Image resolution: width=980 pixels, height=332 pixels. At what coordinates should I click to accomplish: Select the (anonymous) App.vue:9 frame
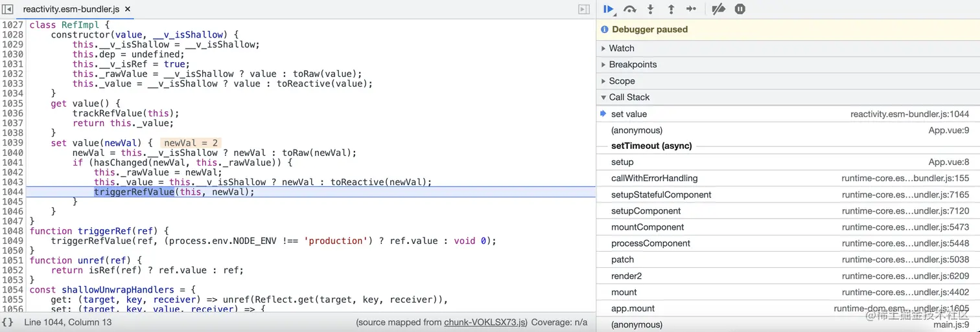click(x=787, y=130)
